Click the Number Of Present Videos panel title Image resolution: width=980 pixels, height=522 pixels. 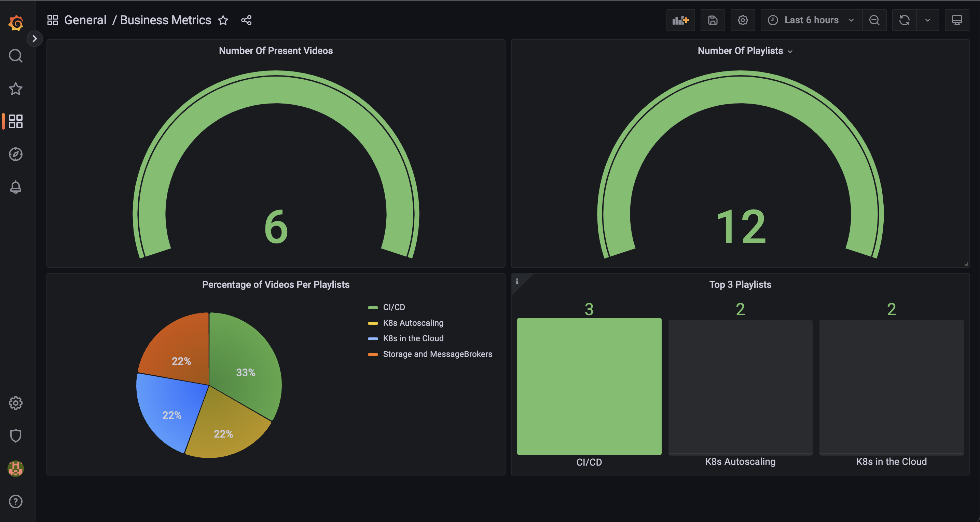click(276, 51)
